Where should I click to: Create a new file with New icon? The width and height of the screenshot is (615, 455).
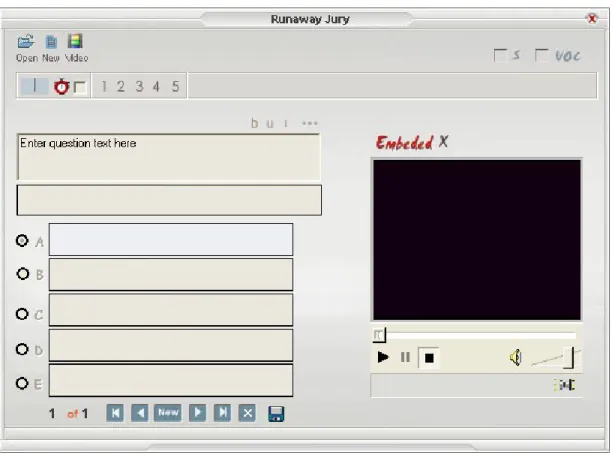tap(51, 42)
